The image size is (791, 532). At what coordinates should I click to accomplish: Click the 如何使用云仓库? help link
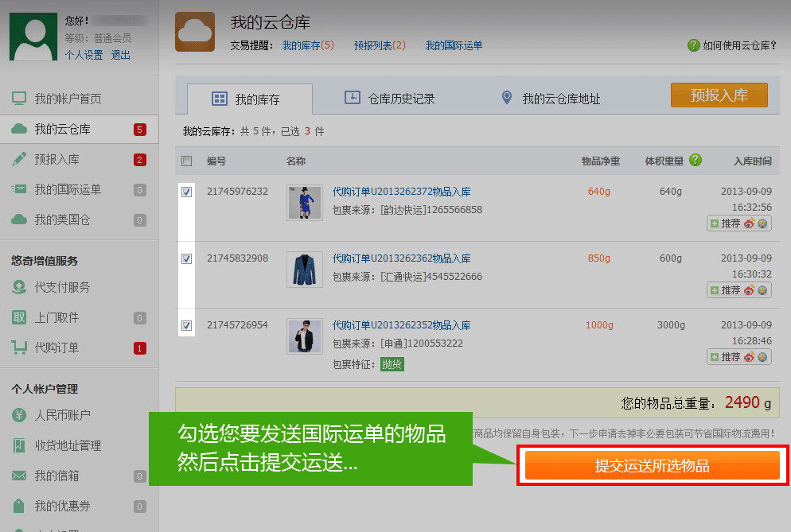point(739,45)
